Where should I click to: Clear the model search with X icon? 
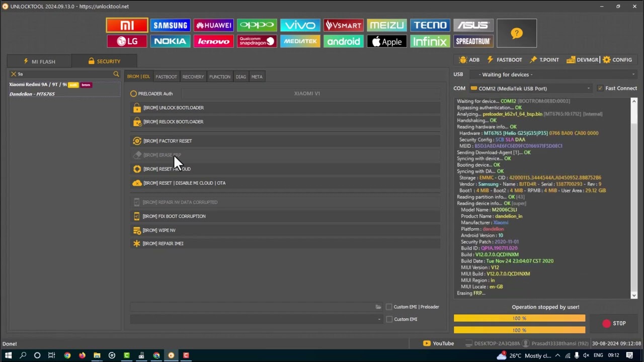point(14,74)
